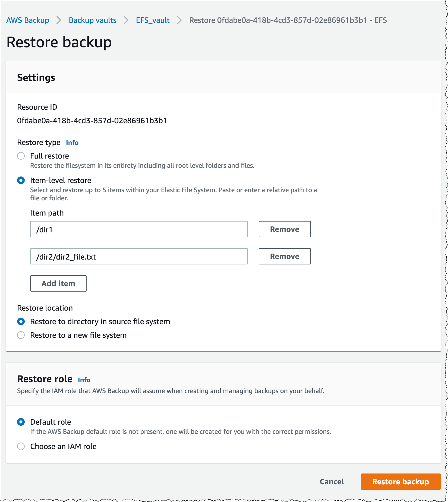This screenshot has width=448, height=502.
Task: Select Choose an IAM role option
Action: [x=21, y=446]
